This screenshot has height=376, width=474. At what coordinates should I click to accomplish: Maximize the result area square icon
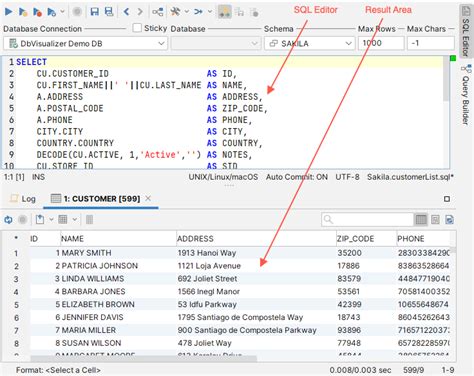(x=447, y=199)
